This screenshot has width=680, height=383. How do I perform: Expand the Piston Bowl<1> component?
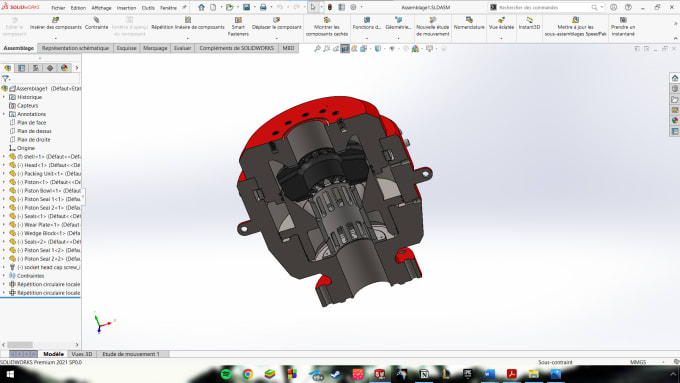point(4,190)
